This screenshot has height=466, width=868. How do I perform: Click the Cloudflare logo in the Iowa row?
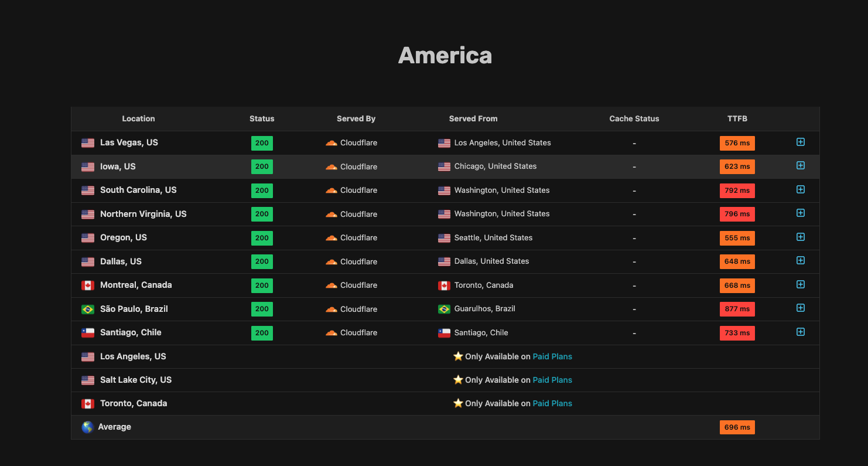tap(332, 167)
